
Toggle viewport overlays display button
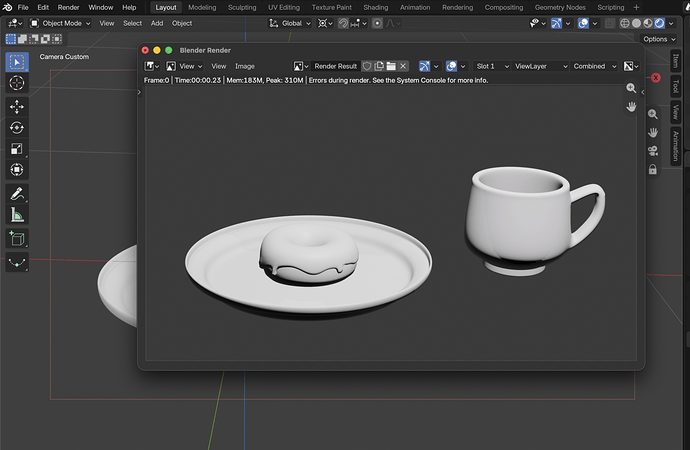point(583,23)
